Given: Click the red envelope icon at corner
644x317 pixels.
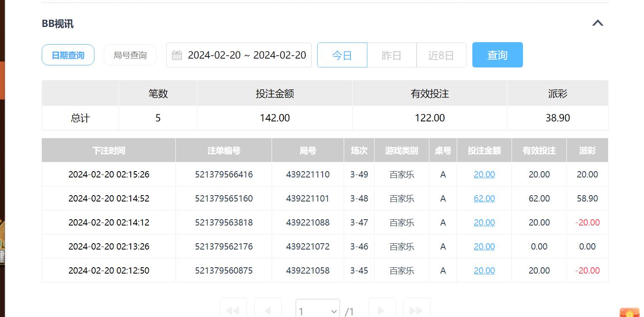Looking at the screenshot, I should click(x=630, y=312).
